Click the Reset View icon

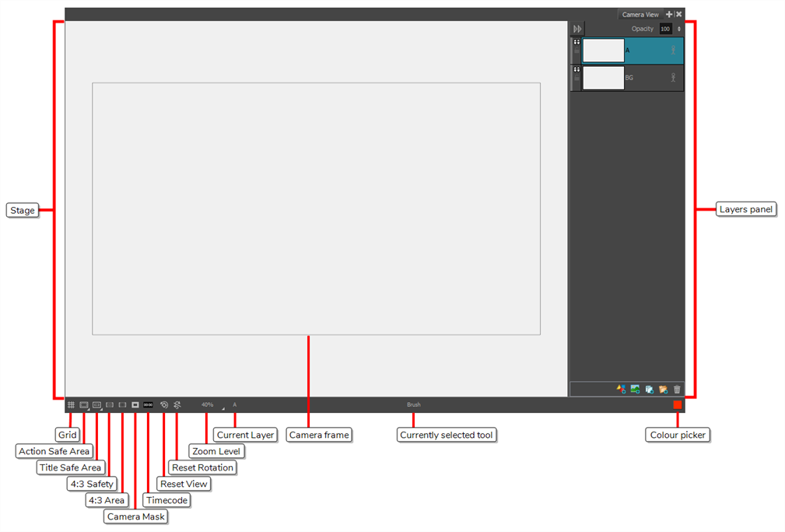177,404
